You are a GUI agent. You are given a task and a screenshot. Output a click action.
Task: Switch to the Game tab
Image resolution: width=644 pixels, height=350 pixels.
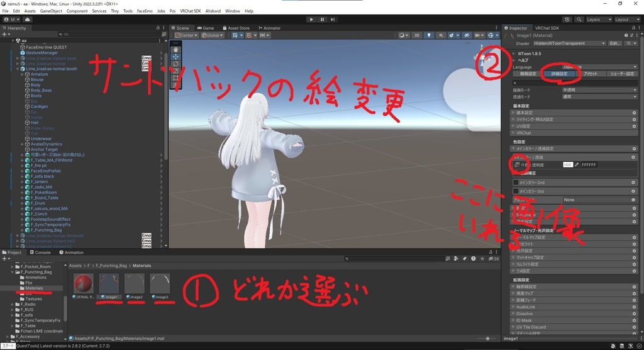point(206,28)
